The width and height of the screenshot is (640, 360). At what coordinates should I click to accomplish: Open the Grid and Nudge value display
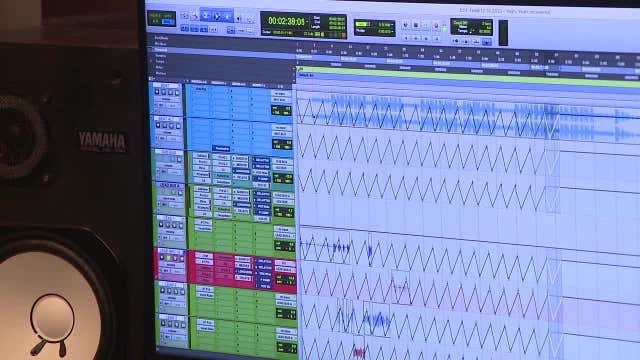point(374,27)
